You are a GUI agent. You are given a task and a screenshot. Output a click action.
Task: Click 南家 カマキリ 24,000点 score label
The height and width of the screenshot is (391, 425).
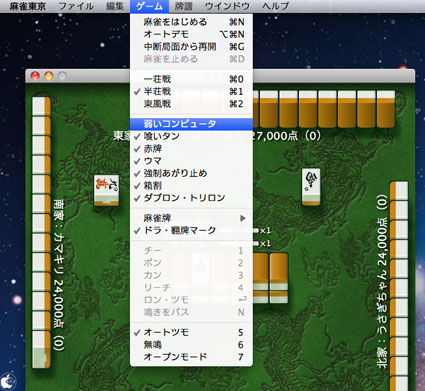click(58, 275)
